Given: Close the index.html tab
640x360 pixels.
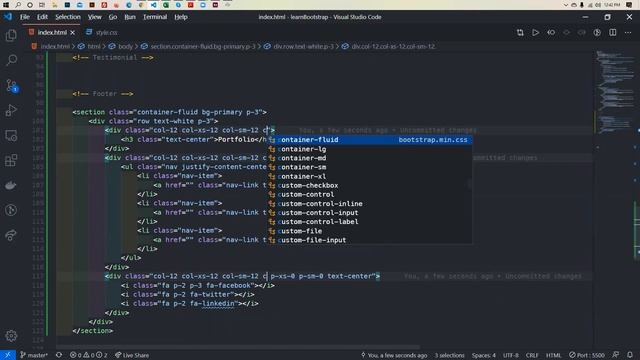Looking at the screenshot, I should 72,32.
